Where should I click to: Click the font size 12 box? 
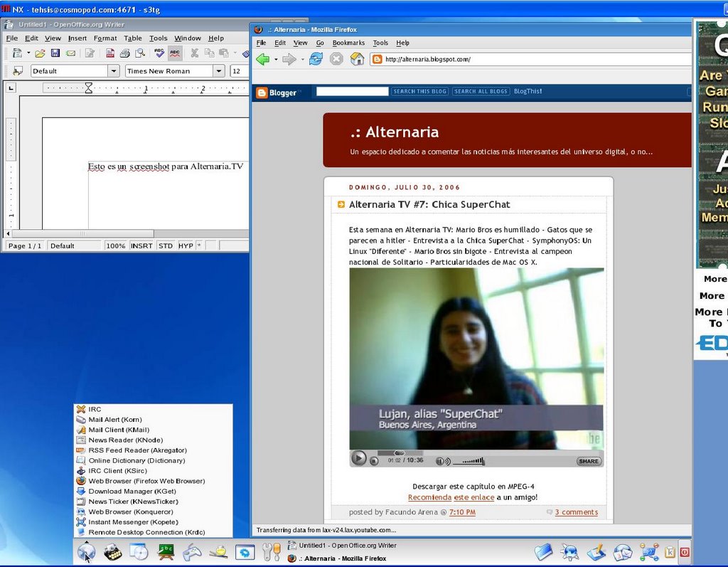click(x=239, y=71)
